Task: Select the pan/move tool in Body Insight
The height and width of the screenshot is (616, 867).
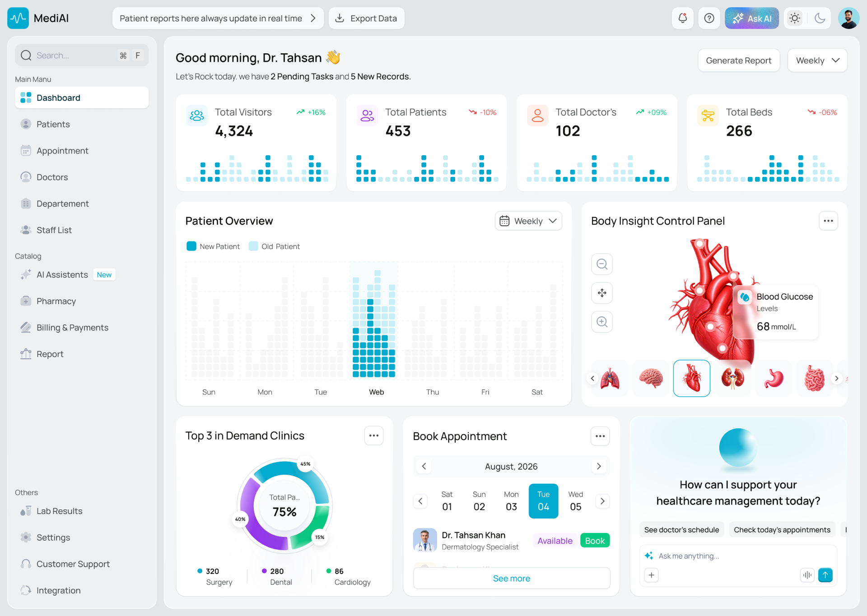Action: [602, 293]
